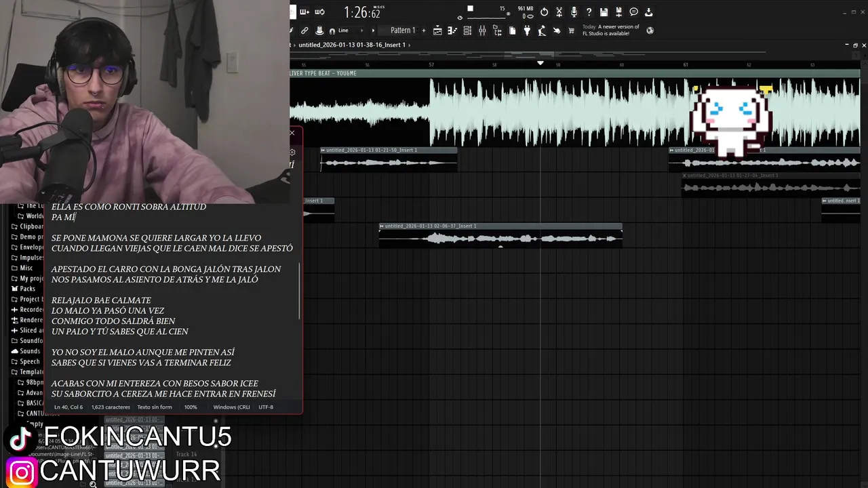Click 'Windows (CRL' line ending indicator
Viewport: 868px width, 488px height.
pos(231,407)
